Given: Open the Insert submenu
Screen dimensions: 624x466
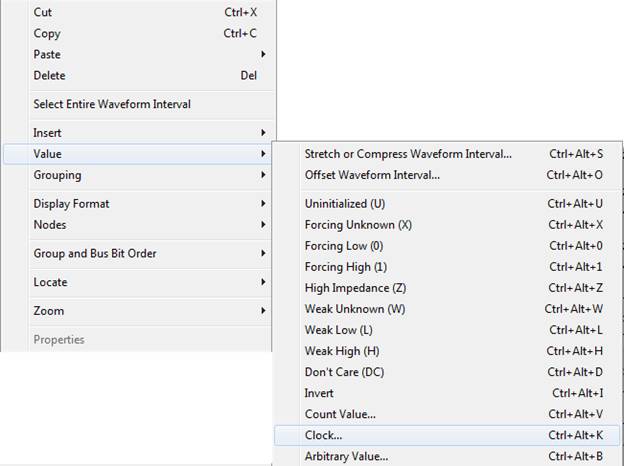Looking at the screenshot, I should click(48, 133).
